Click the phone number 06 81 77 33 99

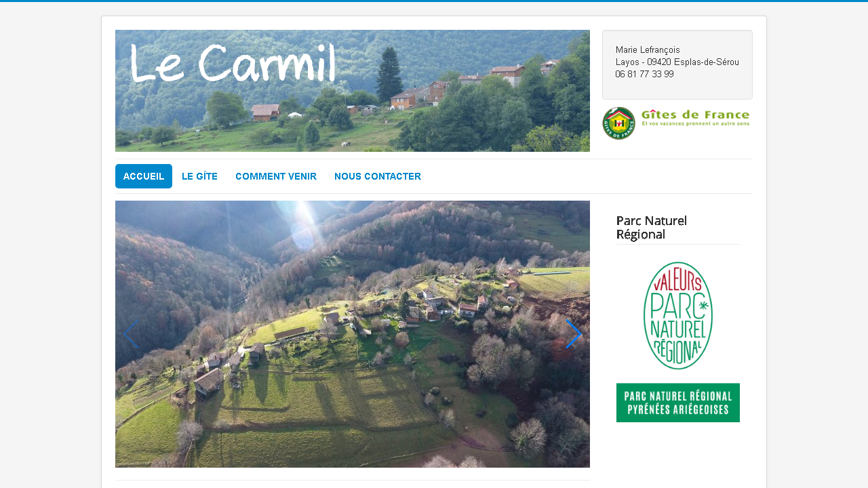[x=645, y=74]
